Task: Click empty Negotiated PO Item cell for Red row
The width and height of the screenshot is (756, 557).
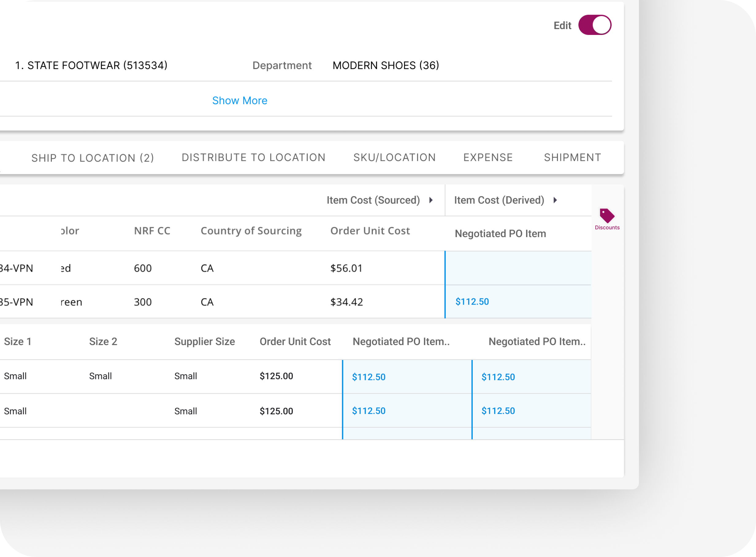Action: pos(518,268)
